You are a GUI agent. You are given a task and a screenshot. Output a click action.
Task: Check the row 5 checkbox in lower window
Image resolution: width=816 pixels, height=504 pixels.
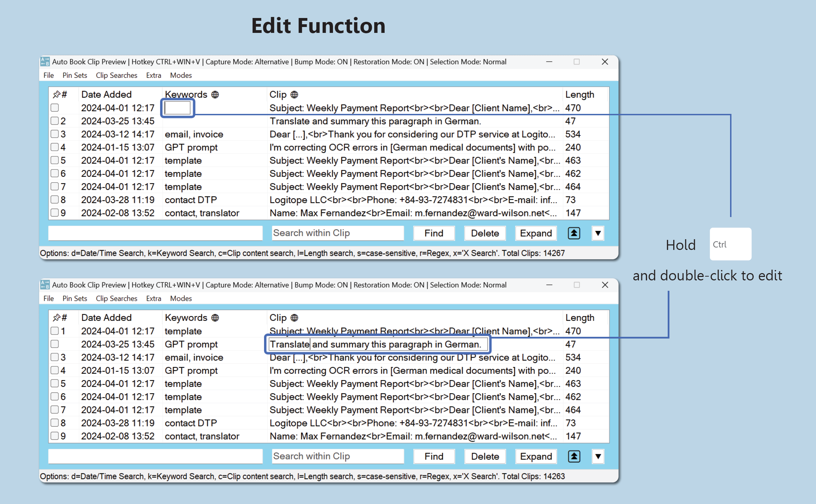[55, 383]
